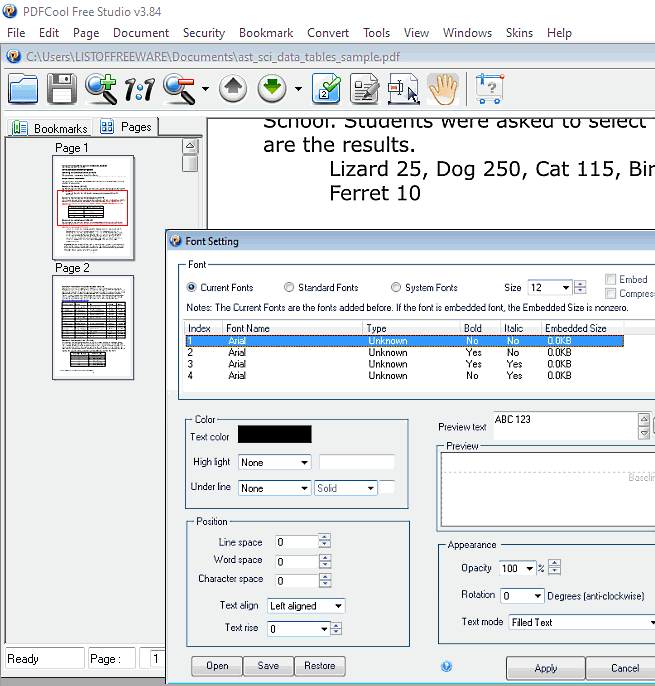
Task: Click the Embedded Size column header
Action: [x=583, y=328]
